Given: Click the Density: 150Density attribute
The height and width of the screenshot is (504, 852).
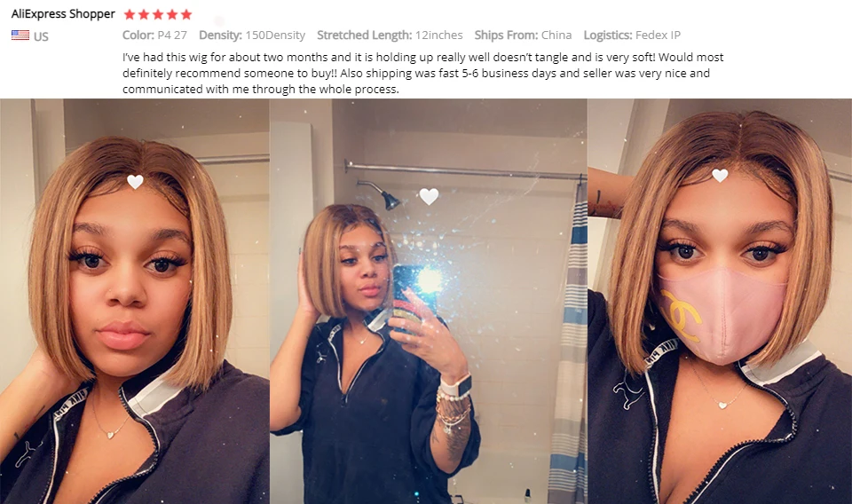Looking at the screenshot, I should [x=251, y=35].
